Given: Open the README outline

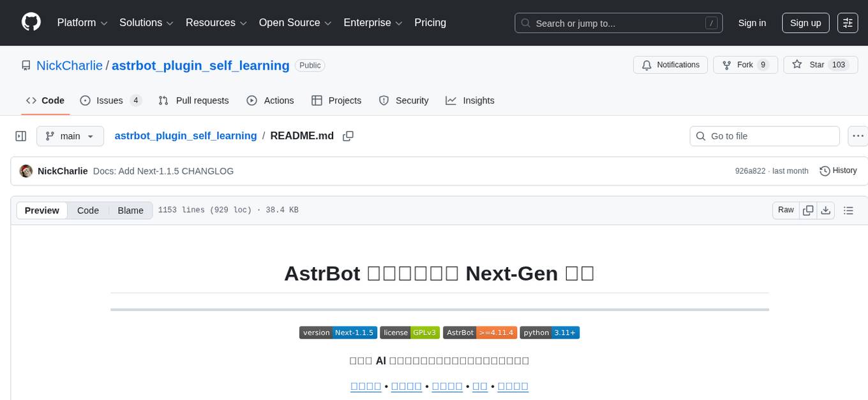Looking at the screenshot, I should click(848, 210).
